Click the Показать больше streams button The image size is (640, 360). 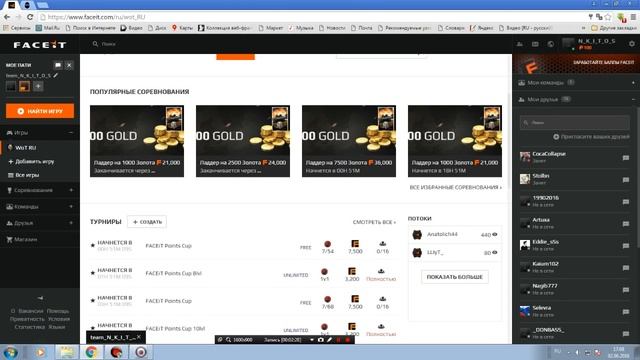coord(455,277)
